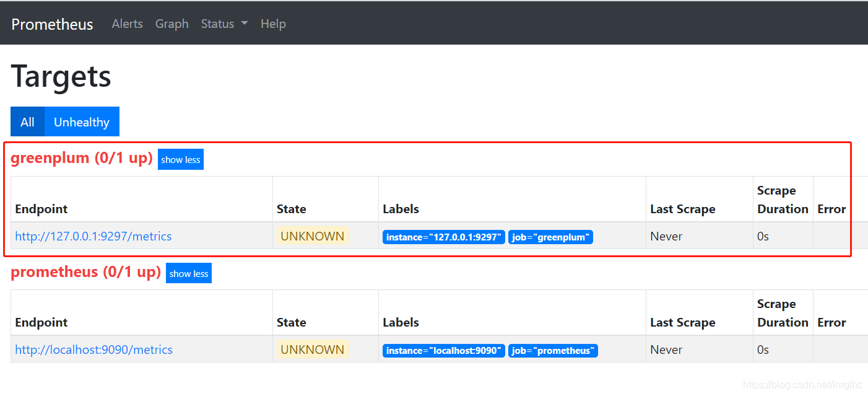Open the 127.0.0.1:9297 metrics endpoint link
868x396 pixels.
coord(93,236)
